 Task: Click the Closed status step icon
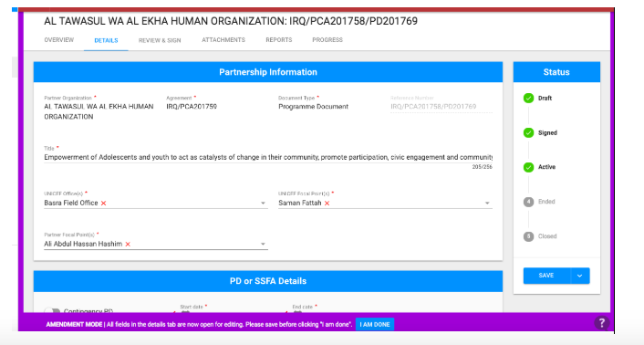click(x=528, y=236)
